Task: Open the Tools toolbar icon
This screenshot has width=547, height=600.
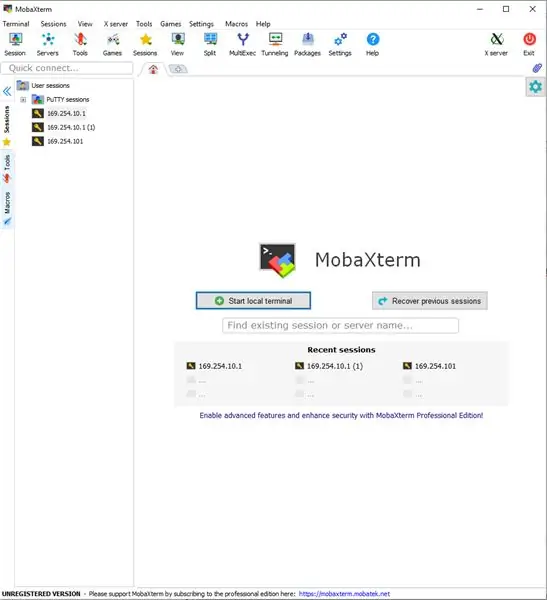Action: tap(80, 45)
